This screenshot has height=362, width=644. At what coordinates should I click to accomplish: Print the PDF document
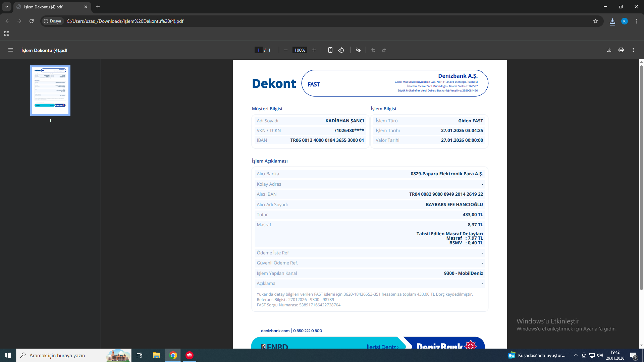621,50
